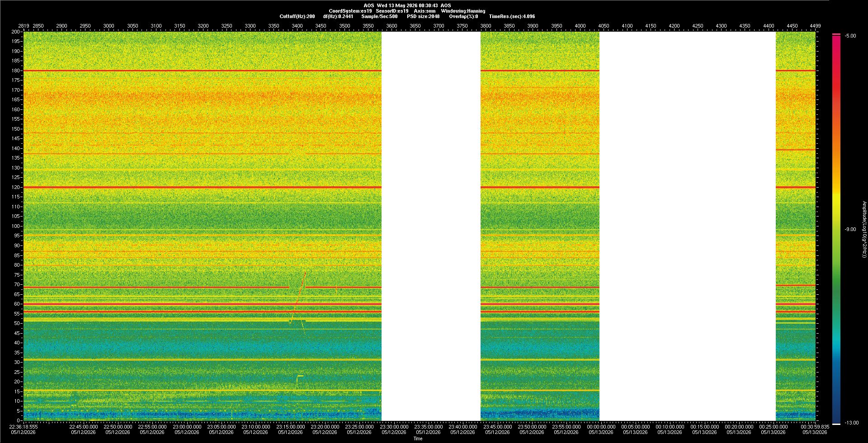The height and width of the screenshot is (443, 868).
Task: Select the 180 frequency axis tick label
Action: [x=16, y=71]
